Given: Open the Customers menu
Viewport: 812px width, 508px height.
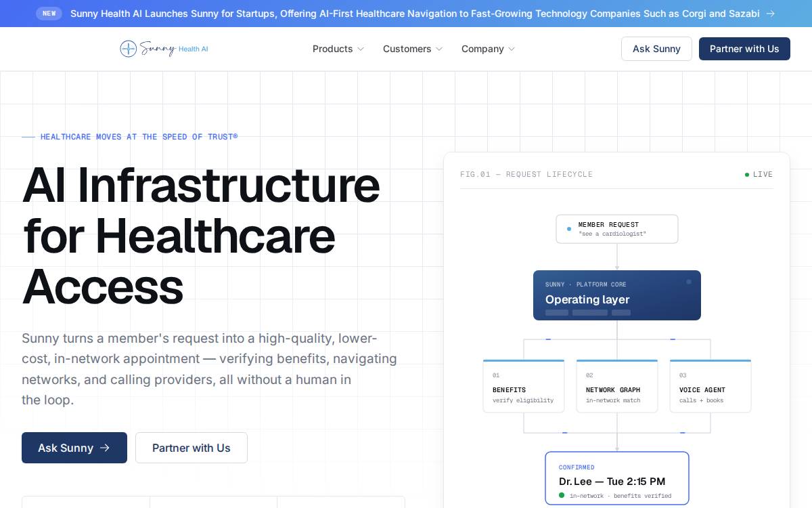Looking at the screenshot, I should 413,49.
